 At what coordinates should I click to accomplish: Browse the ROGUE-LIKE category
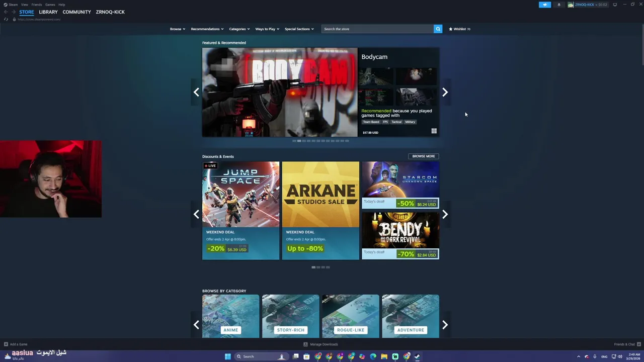[350, 316]
